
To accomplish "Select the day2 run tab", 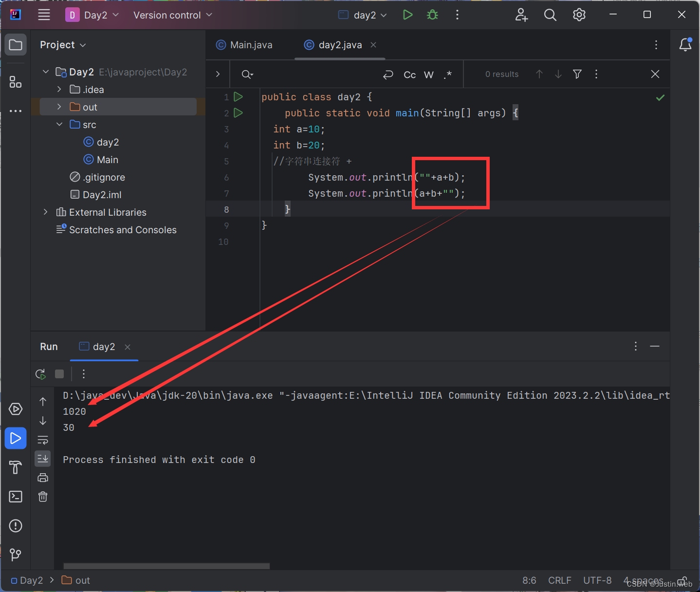I will [97, 347].
